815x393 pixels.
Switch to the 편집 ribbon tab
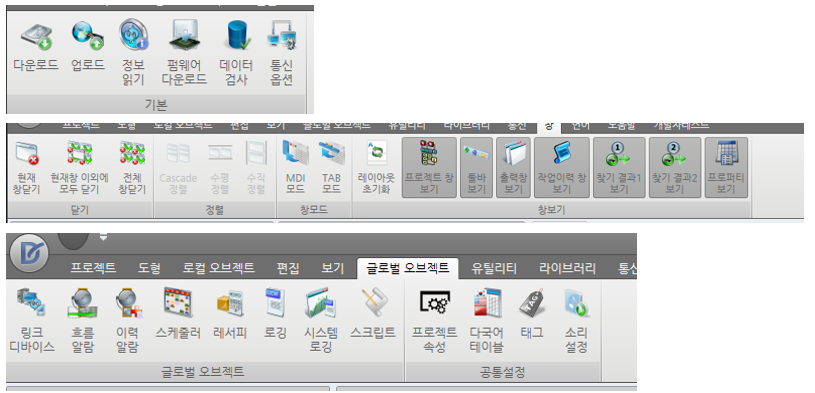click(x=287, y=268)
